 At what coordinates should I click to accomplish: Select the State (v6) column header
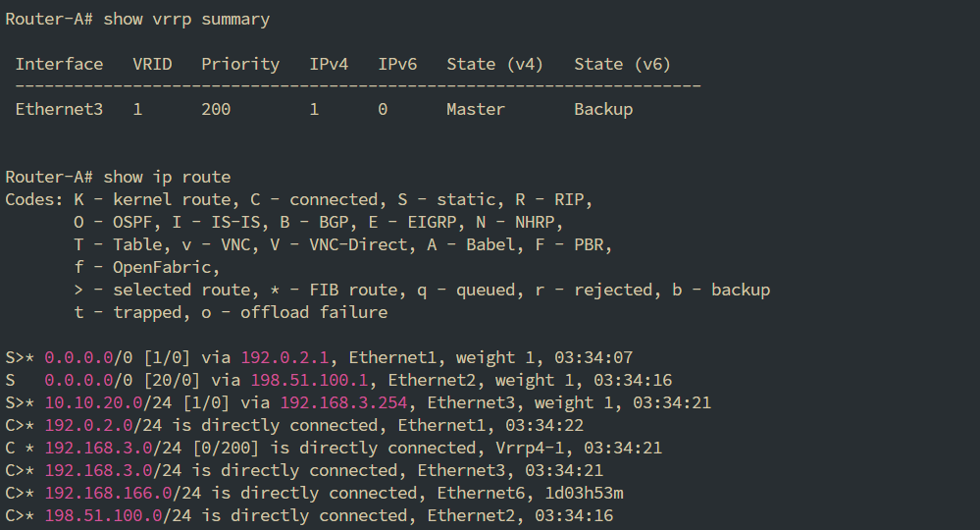[622, 64]
